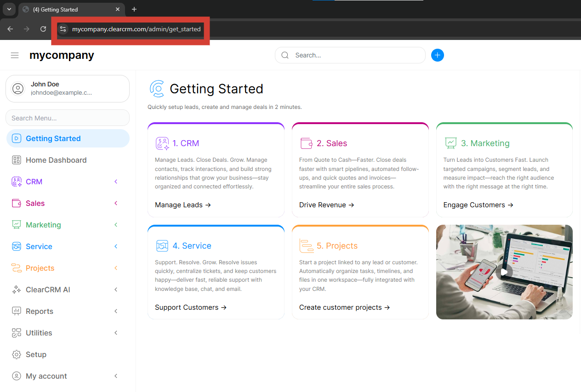This screenshot has height=392, width=581.
Task: Click the My account person icon
Action: (17, 376)
